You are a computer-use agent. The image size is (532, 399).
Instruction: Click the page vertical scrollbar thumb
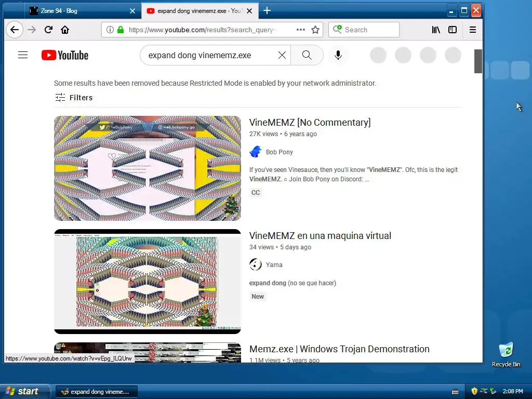point(478,61)
